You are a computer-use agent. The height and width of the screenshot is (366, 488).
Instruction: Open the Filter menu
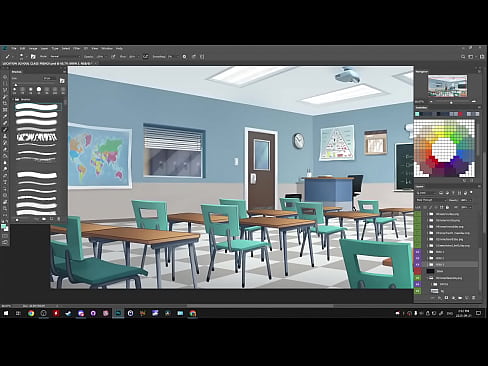(x=76, y=48)
